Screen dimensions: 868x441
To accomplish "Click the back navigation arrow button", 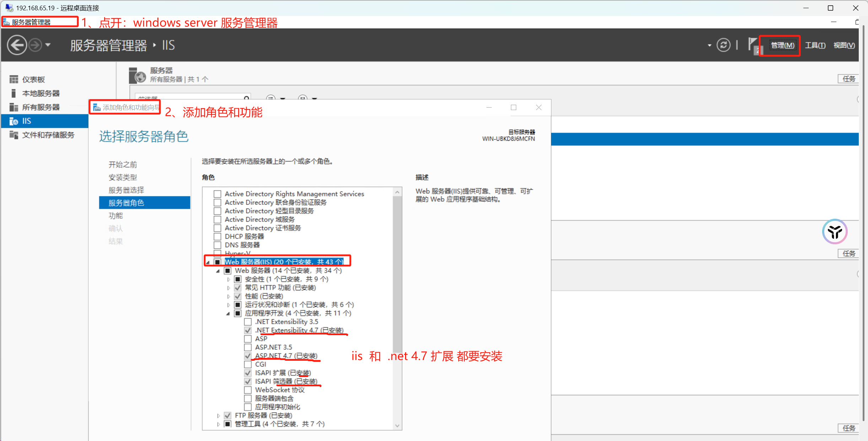I will click(17, 45).
